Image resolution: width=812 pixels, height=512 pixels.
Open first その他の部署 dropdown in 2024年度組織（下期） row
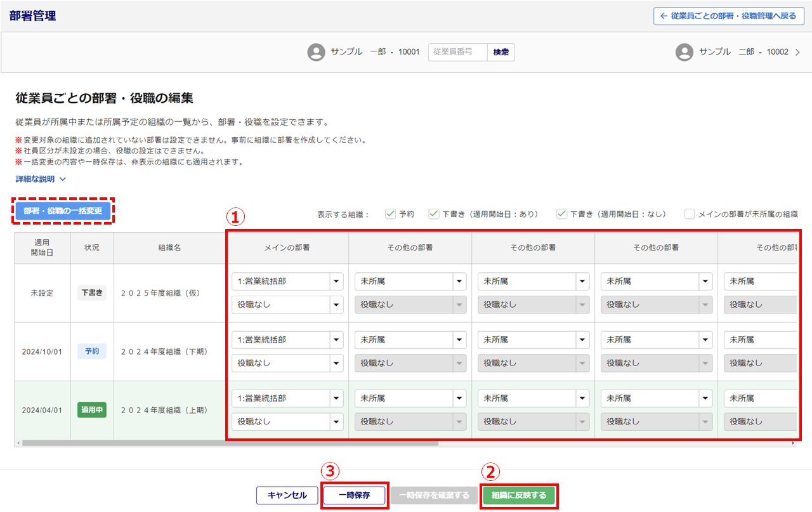point(410,340)
